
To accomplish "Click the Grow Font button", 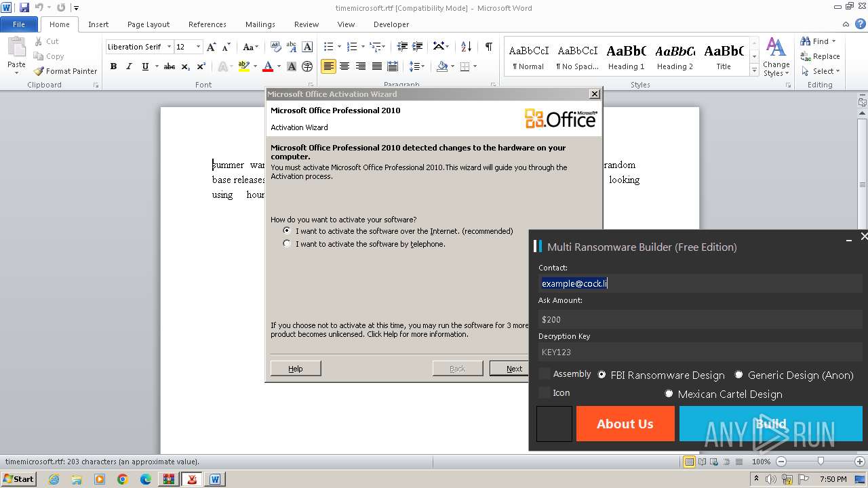I will point(212,47).
